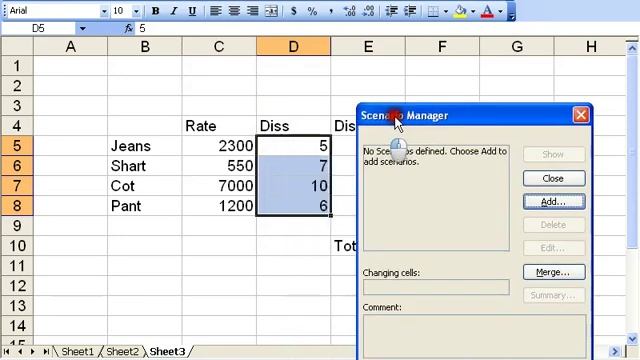
Task: Select the Sheet3 tab
Action: coord(167,351)
